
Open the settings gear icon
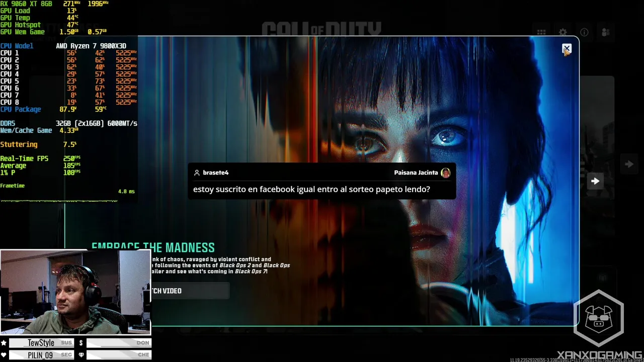[x=563, y=33]
